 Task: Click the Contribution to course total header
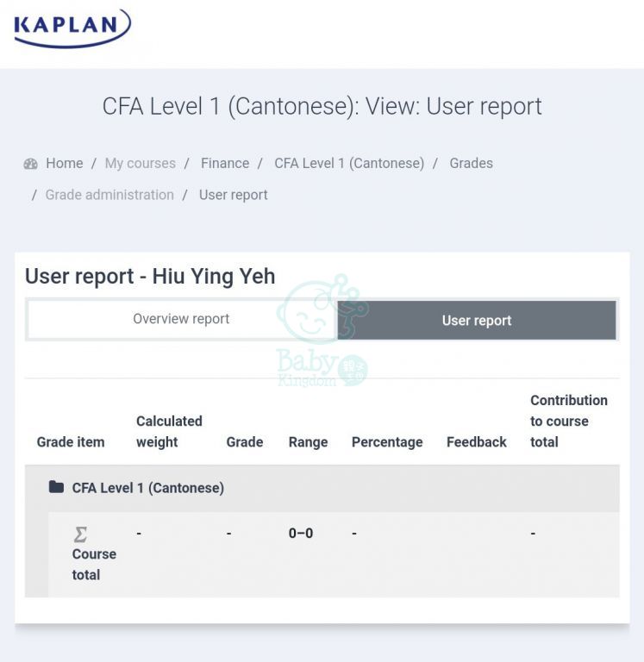(x=568, y=421)
